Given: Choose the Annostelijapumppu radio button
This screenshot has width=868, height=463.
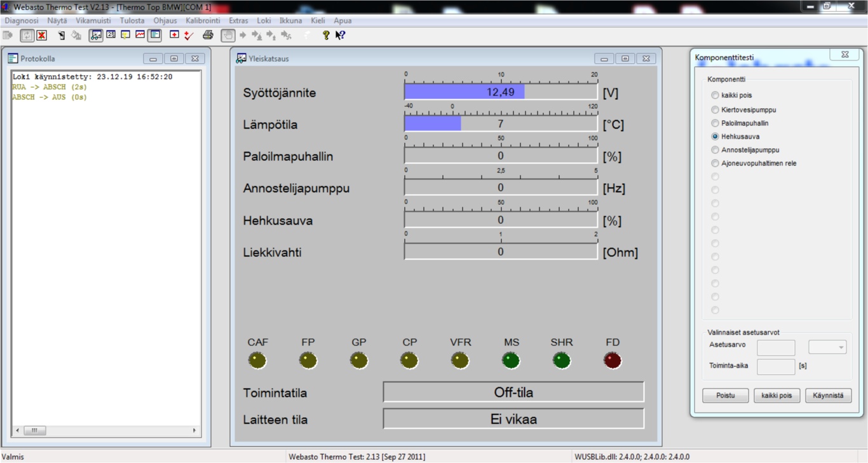Looking at the screenshot, I should [715, 150].
